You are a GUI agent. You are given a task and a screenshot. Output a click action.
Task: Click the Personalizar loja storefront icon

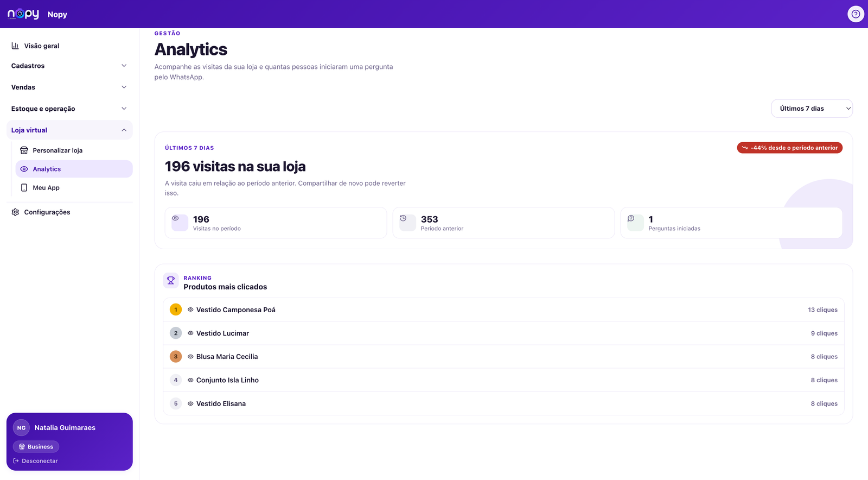pos(24,150)
